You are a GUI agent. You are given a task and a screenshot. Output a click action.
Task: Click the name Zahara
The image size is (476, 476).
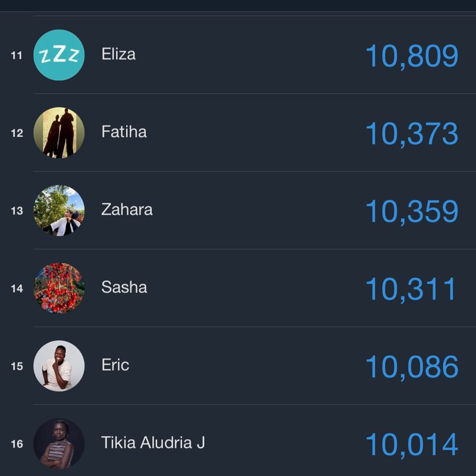pos(127,210)
